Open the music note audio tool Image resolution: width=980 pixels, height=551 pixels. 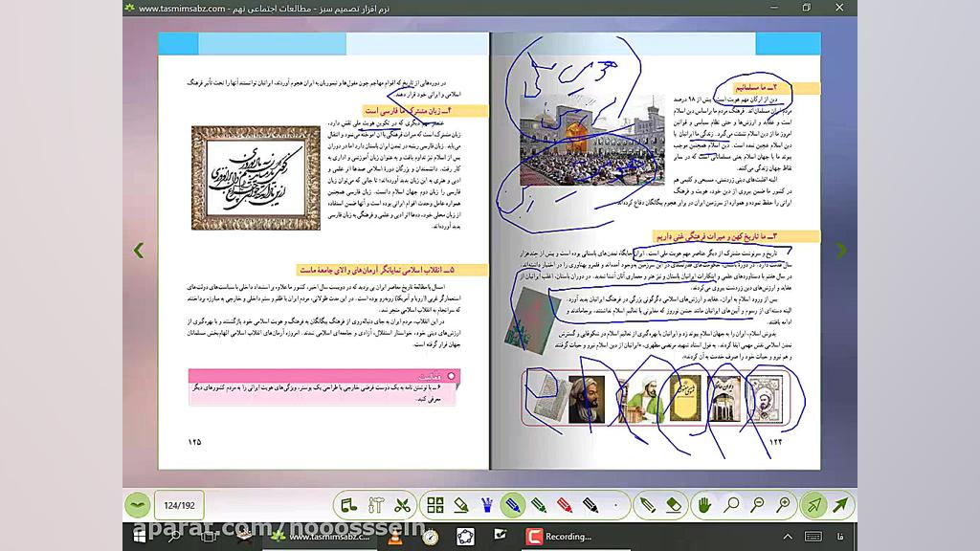click(x=348, y=505)
